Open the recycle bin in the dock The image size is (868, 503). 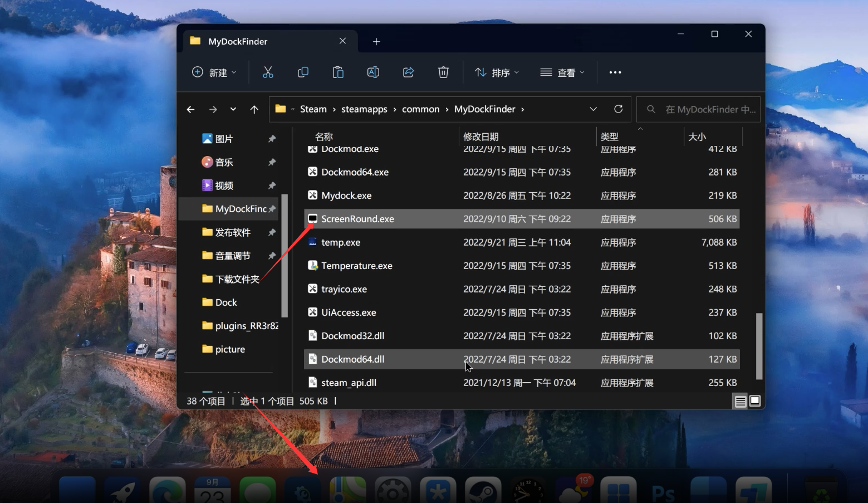[x=821, y=490]
